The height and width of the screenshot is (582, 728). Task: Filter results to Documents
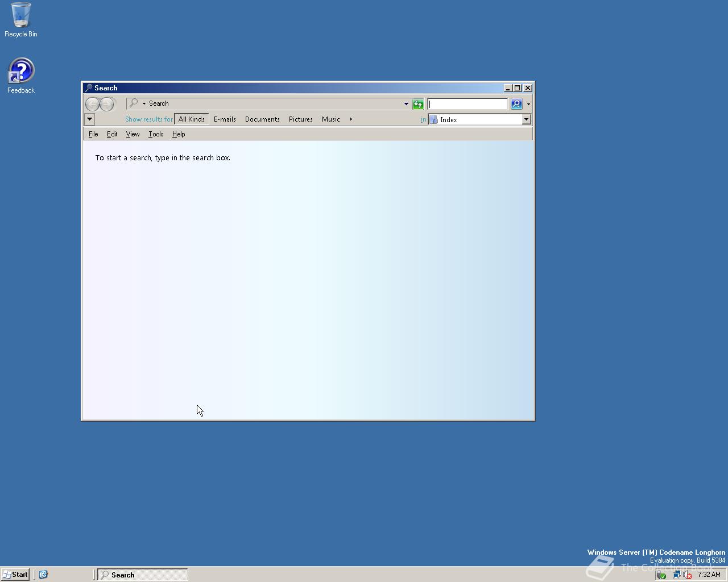[262, 119]
